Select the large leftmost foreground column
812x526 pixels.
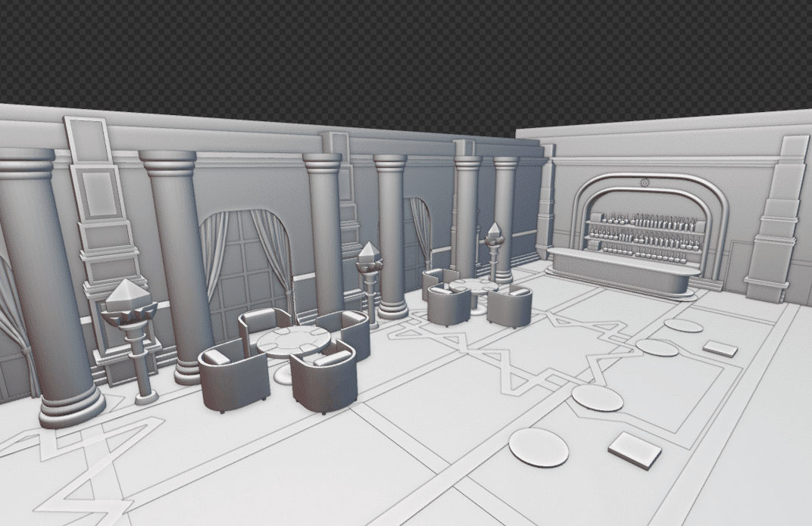coord(47,287)
